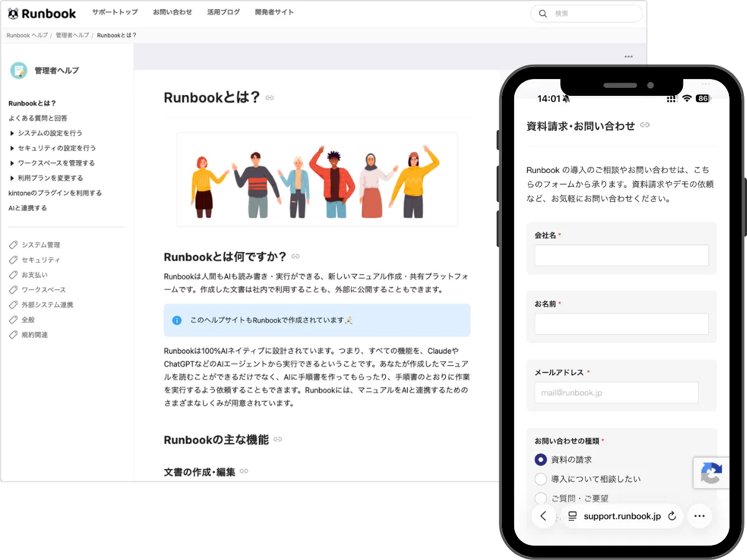The height and width of the screenshot is (560, 747).
Task: Open the three-dots menu above the article
Action: [x=629, y=57]
